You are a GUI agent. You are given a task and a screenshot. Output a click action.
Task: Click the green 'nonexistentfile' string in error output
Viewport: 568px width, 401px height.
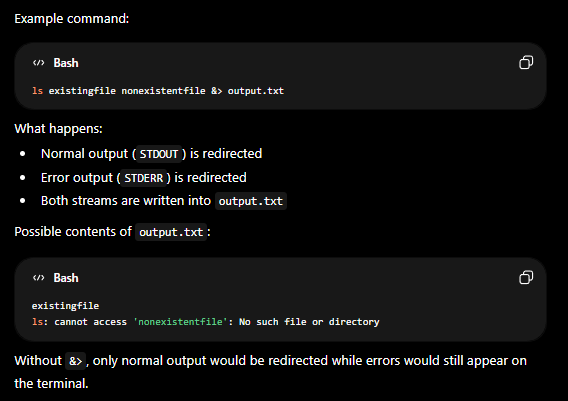click(x=180, y=322)
